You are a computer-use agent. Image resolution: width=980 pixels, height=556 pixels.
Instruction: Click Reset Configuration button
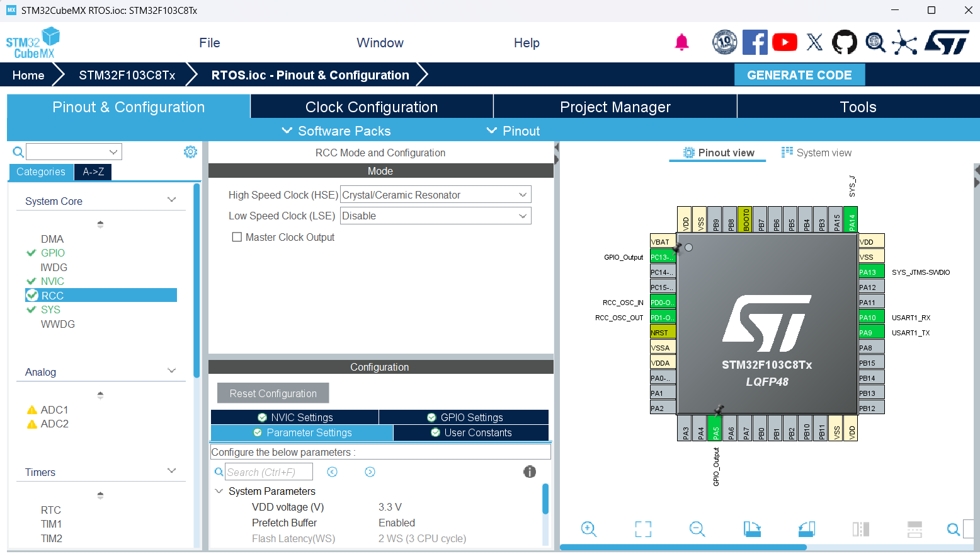point(273,393)
